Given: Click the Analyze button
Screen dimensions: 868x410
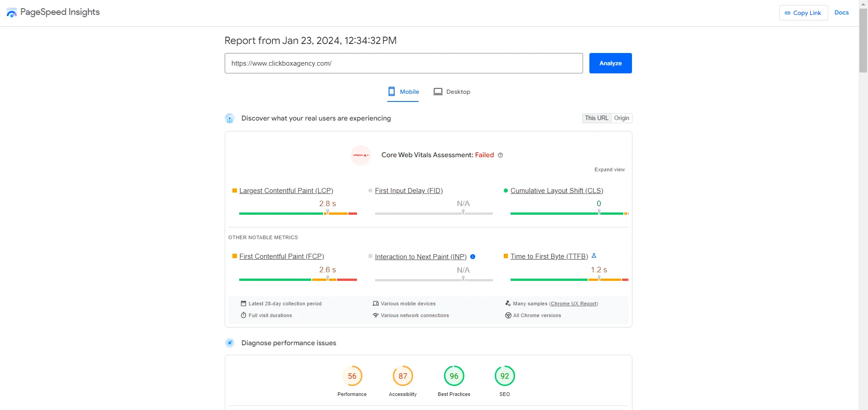Looking at the screenshot, I should coord(610,63).
